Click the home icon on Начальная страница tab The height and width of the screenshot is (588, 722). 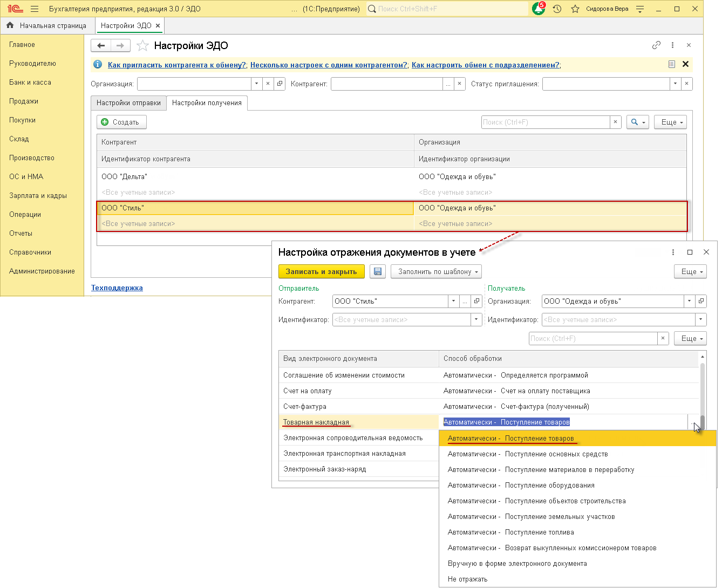point(10,25)
